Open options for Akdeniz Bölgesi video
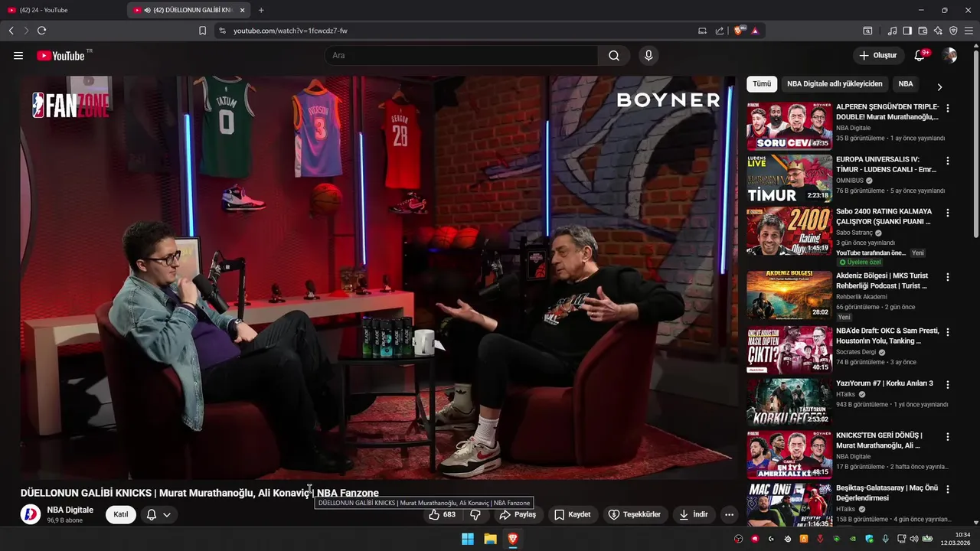This screenshot has width=980, height=551. click(x=948, y=277)
